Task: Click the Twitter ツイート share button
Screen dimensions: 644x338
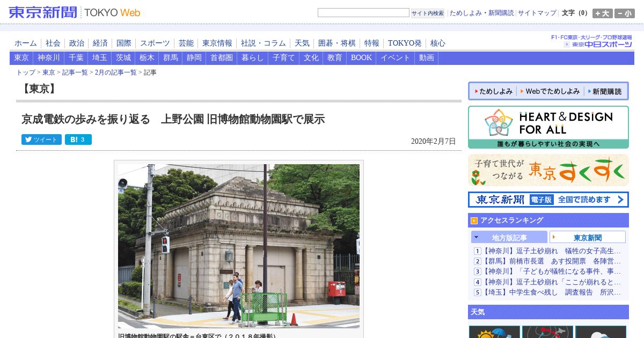Action: 41,139
